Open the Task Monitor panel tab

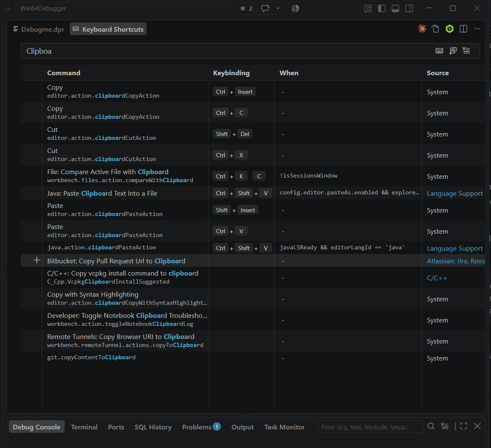tap(284, 427)
